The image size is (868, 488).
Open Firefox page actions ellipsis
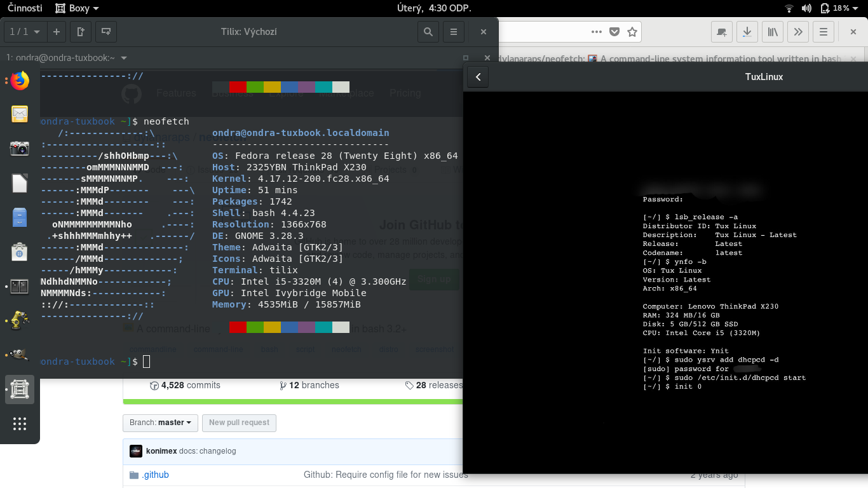[596, 32]
